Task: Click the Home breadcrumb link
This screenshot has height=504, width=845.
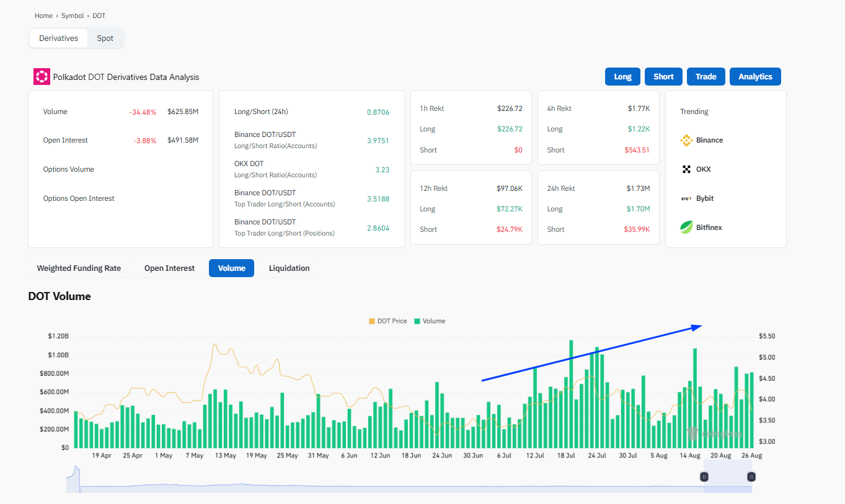Action: click(x=43, y=15)
